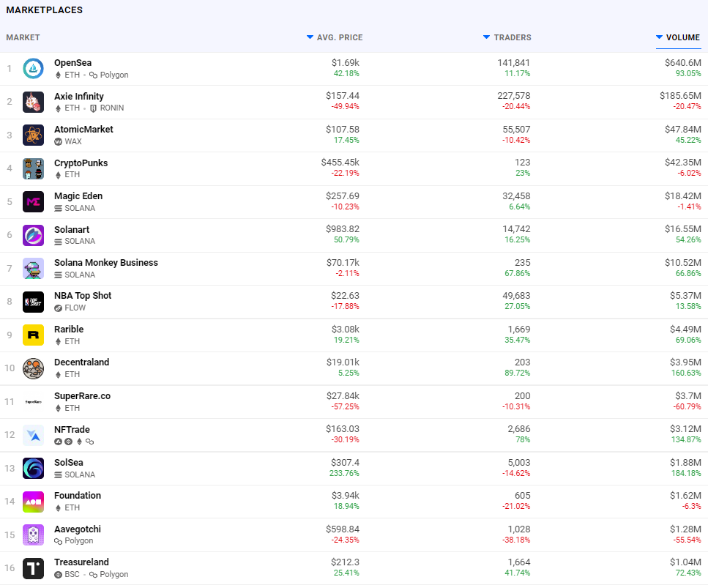The width and height of the screenshot is (708, 588).
Task: Click SolSea's 233.76% price change
Action: coord(344,473)
